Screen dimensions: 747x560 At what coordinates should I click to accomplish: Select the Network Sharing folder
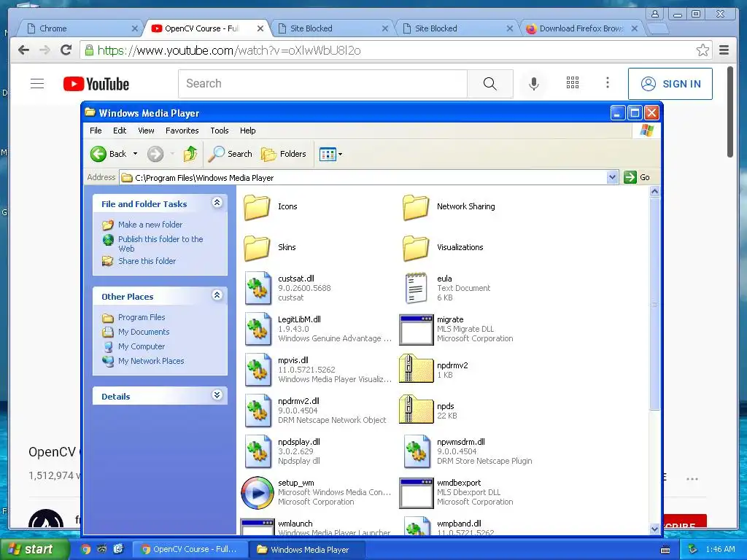click(x=416, y=206)
